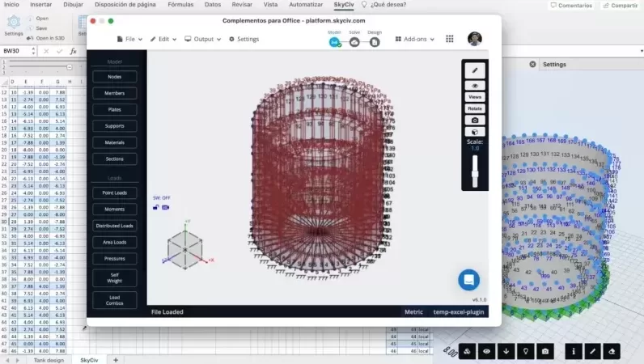Click the temp-excel-plugin file name

(x=459, y=311)
